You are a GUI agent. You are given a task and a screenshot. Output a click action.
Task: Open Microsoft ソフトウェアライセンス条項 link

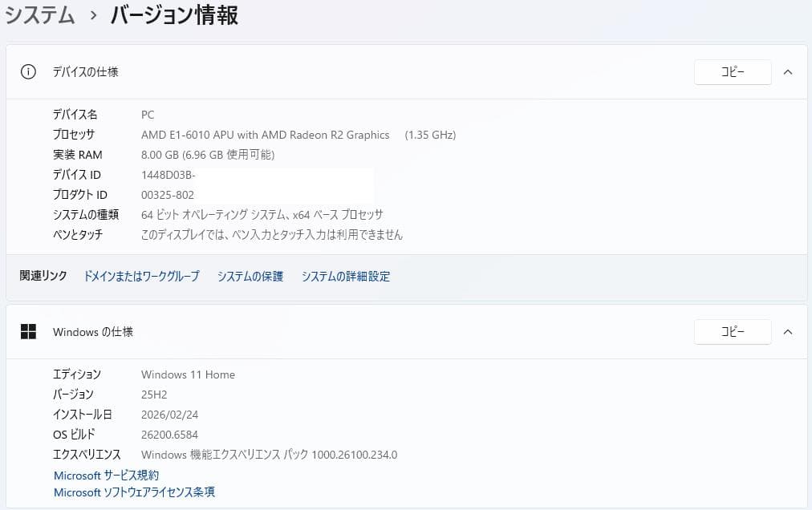point(134,492)
